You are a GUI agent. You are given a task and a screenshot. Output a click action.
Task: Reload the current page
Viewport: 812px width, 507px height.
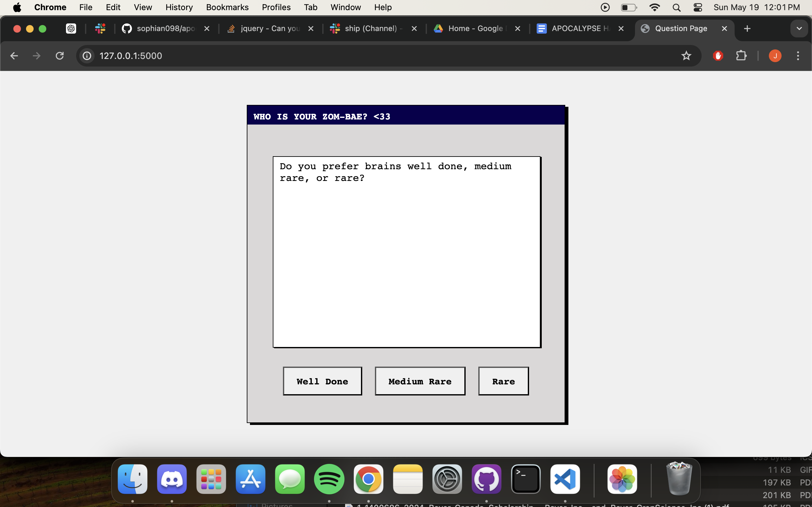[60, 56]
